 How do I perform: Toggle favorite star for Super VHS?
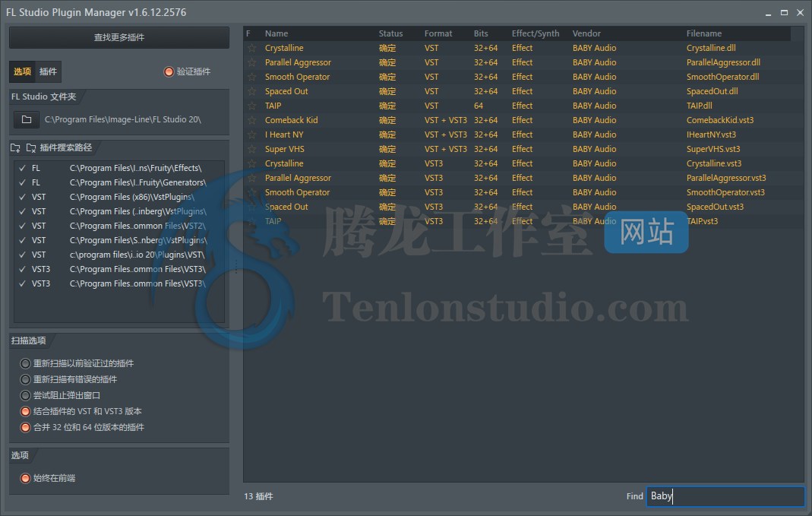click(251, 150)
